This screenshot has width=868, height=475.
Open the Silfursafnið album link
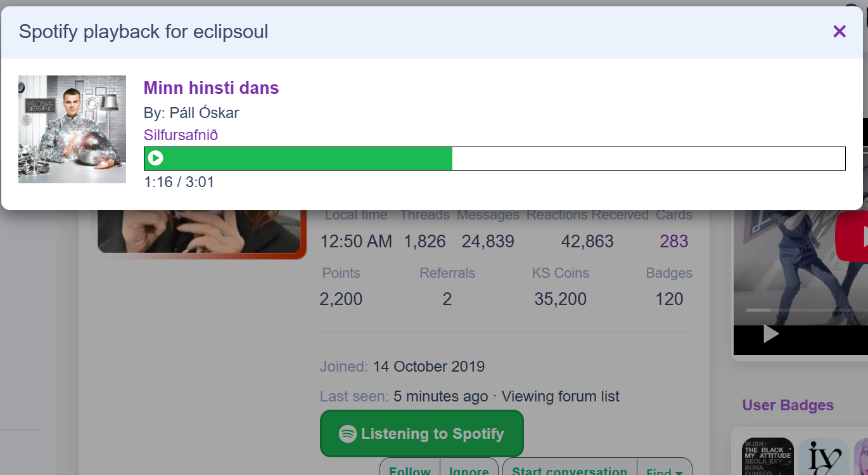[181, 135]
